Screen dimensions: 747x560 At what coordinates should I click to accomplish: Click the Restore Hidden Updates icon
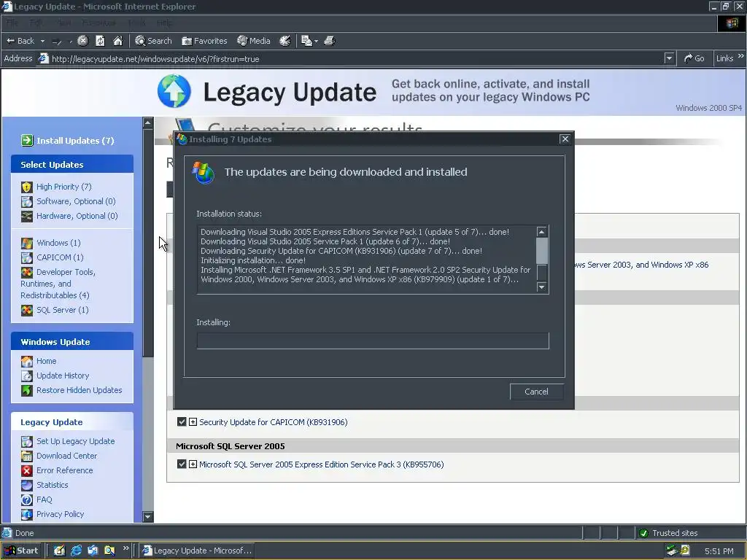click(27, 391)
